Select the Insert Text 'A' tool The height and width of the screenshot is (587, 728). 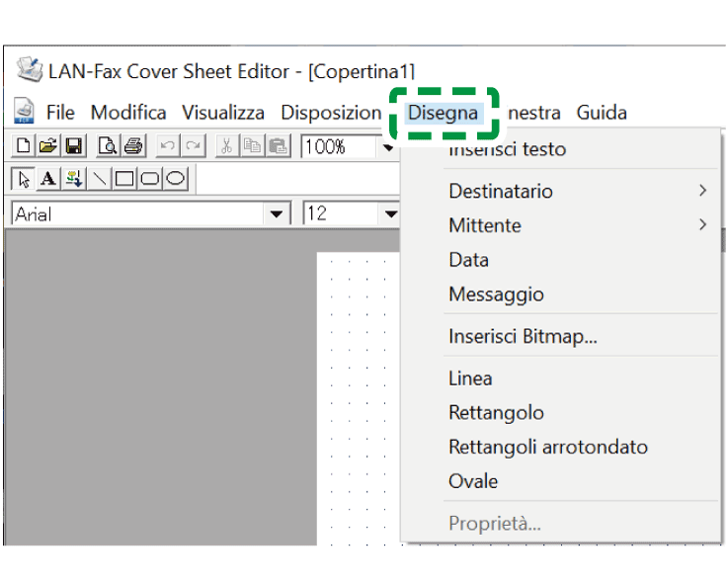(x=48, y=178)
